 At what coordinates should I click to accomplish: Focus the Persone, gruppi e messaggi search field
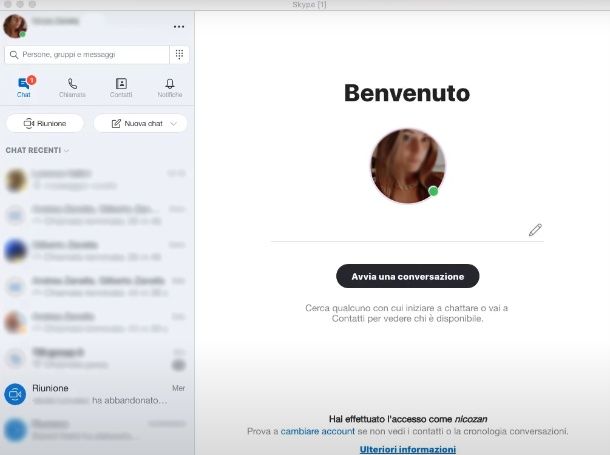pyautogui.click(x=88, y=55)
